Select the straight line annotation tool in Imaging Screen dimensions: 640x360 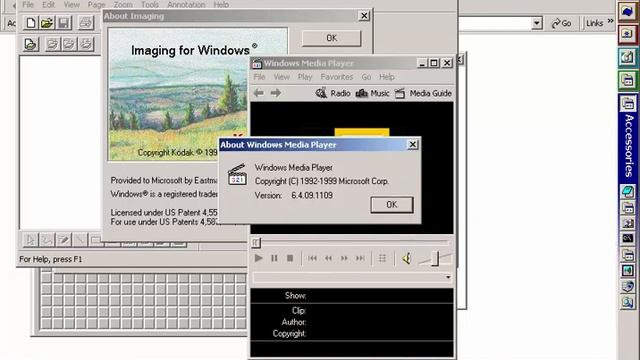[x=80, y=240]
